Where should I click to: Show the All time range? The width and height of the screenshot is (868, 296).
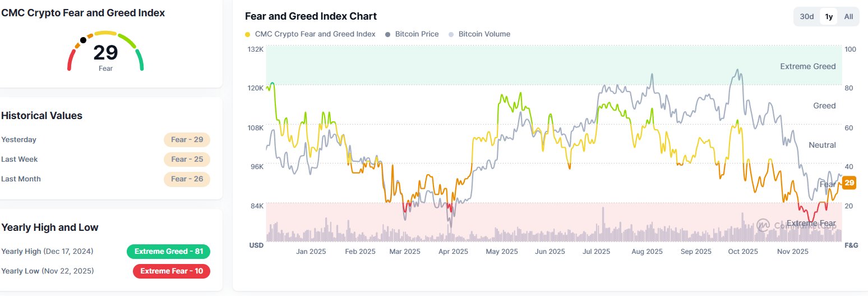(848, 16)
